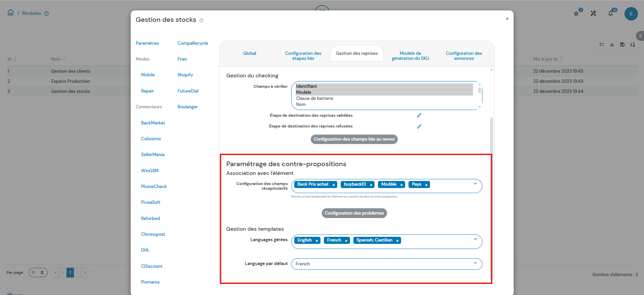Open the Mobile mode

(x=148, y=75)
